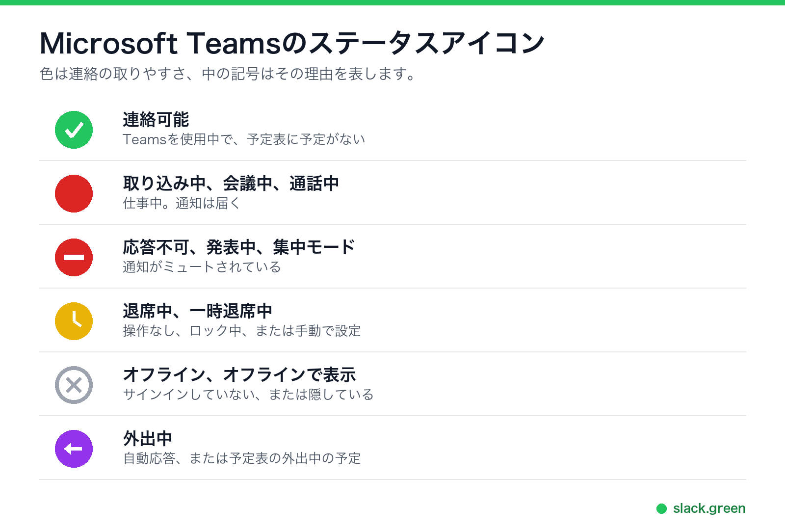Click the description '仕事中。通知は届く'

(182, 203)
